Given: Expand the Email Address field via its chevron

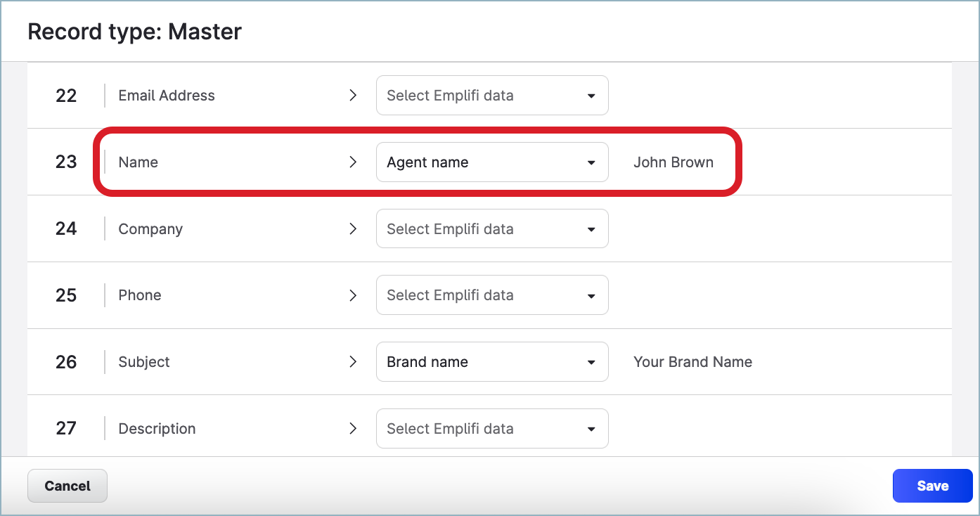Looking at the screenshot, I should [353, 96].
